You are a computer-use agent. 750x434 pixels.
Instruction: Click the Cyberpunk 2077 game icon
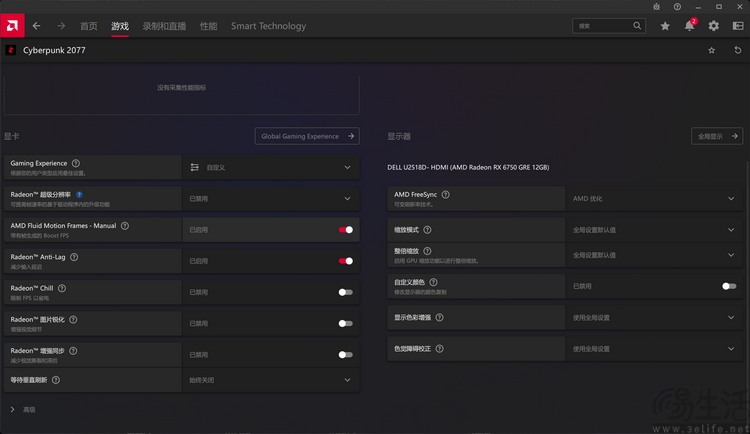click(x=11, y=50)
